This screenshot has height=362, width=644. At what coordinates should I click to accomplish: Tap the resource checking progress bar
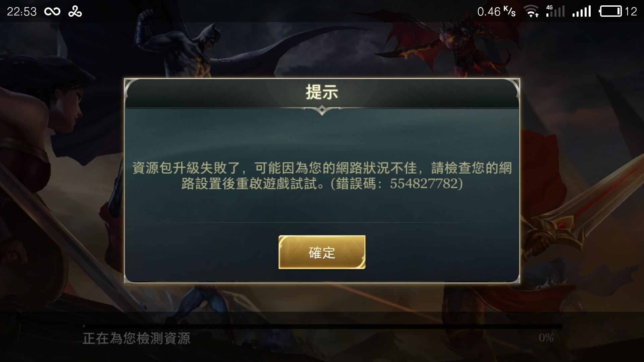click(x=322, y=326)
